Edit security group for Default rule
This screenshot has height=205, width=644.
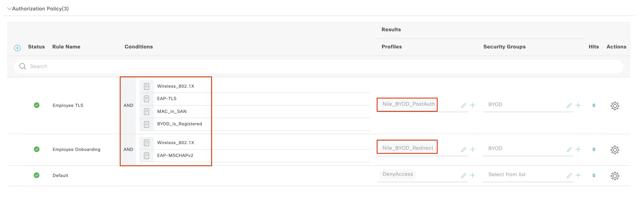tap(569, 176)
